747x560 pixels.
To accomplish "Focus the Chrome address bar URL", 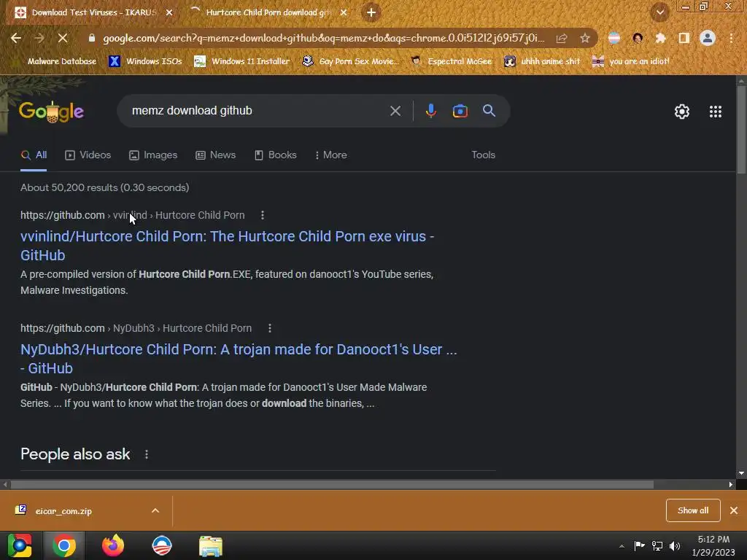I will (323, 38).
